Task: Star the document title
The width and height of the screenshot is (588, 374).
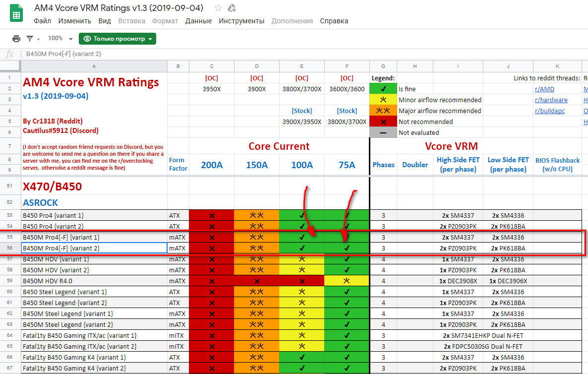Action: (x=218, y=8)
